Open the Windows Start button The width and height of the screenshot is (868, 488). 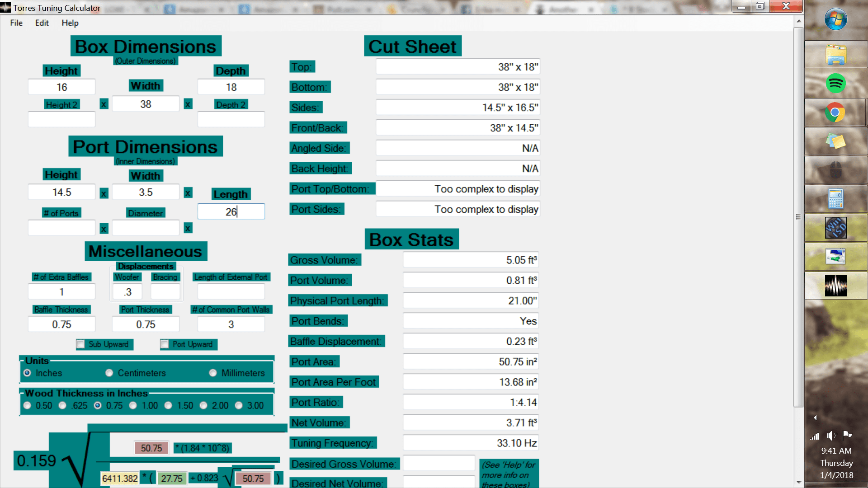pyautogui.click(x=835, y=19)
